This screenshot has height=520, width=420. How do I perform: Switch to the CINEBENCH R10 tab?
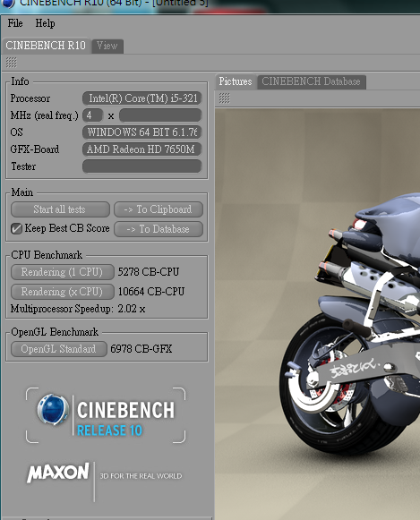(46, 46)
